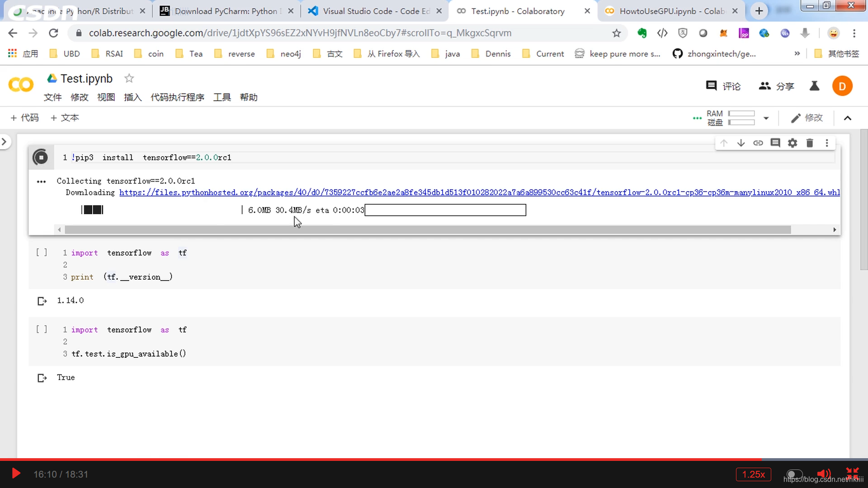This screenshot has width=868, height=488.
Task: Toggle output of version cell
Action: click(x=42, y=301)
